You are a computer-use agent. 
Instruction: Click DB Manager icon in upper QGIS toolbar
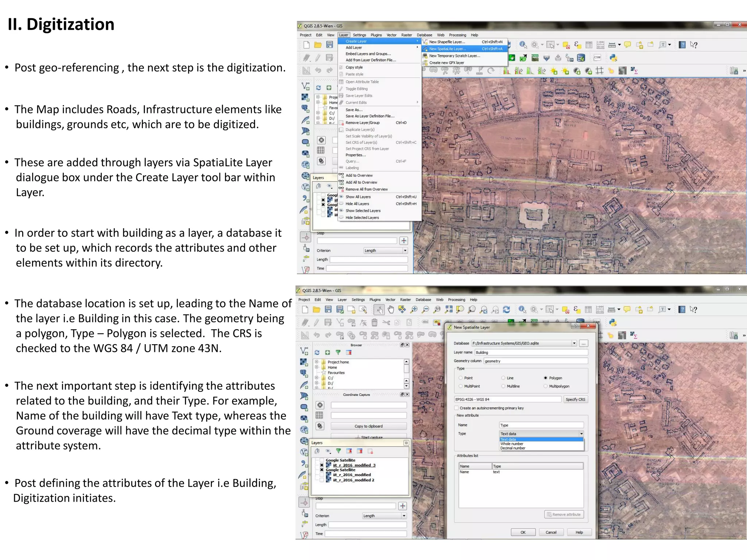581,58
